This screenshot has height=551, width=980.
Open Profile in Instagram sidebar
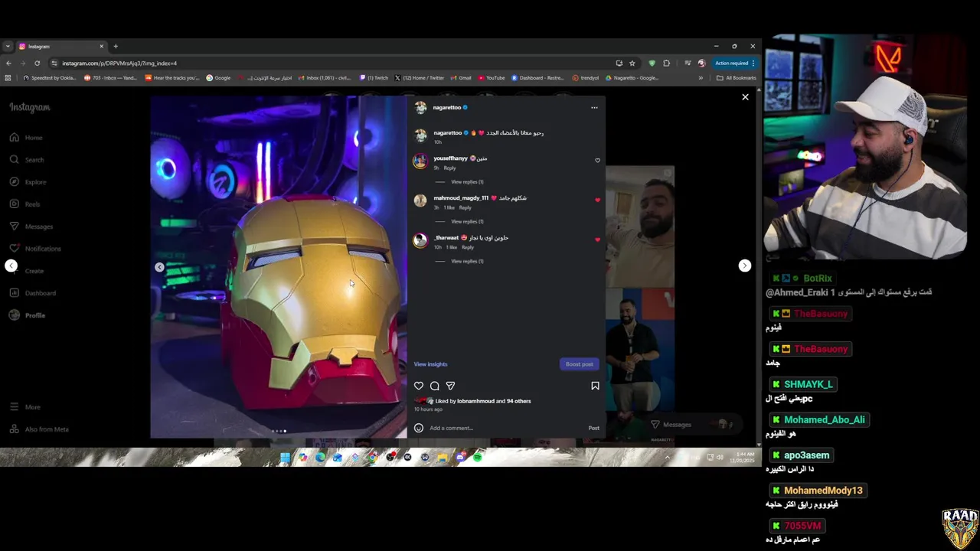click(28, 315)
